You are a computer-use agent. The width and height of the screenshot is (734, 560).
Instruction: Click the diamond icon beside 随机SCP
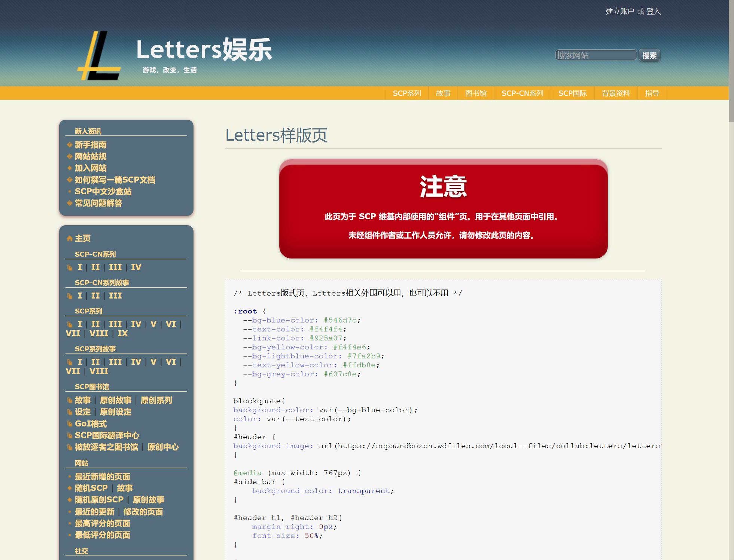click(69, 488)
